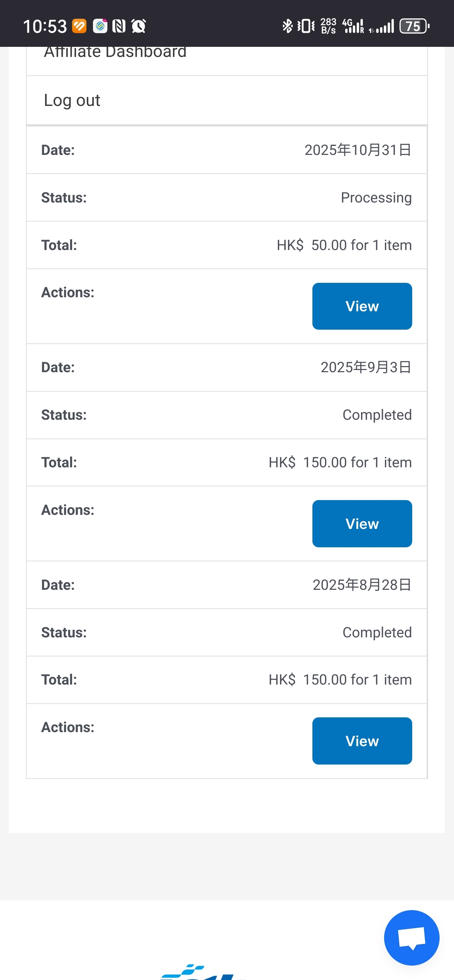Tap the orange notification icon in status bar

point(79,26)
